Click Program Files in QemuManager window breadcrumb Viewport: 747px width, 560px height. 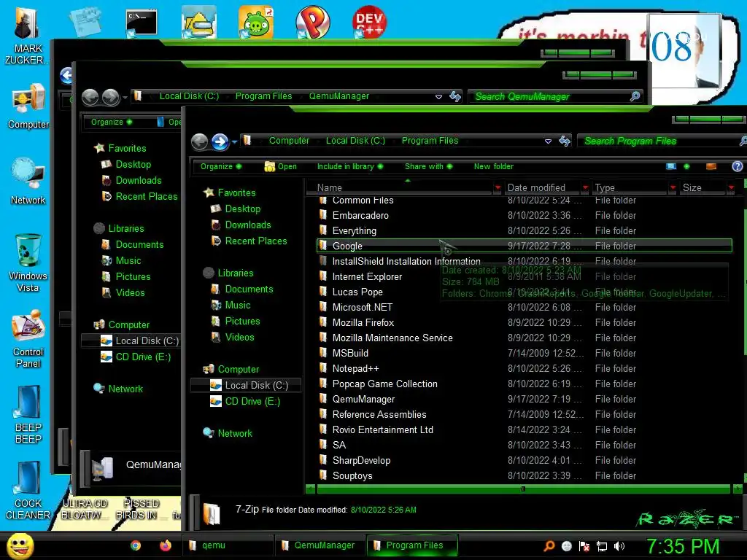(x=263, y=96)
